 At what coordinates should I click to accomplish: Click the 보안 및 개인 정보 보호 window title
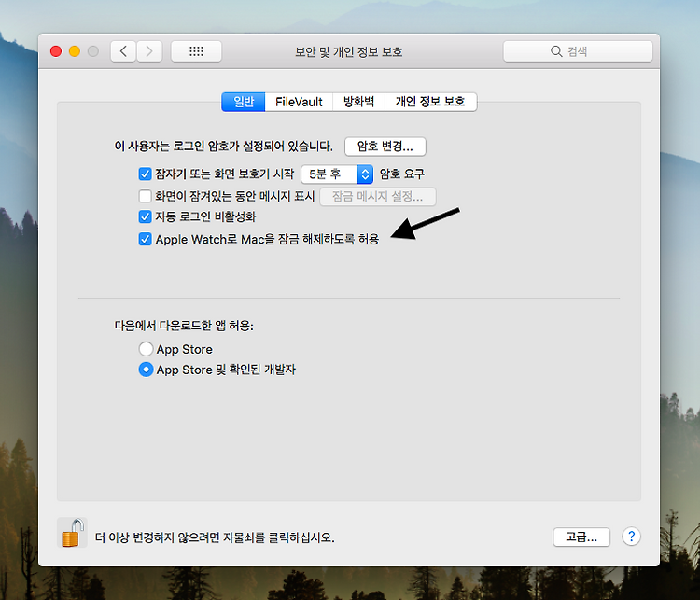[349, 51]
